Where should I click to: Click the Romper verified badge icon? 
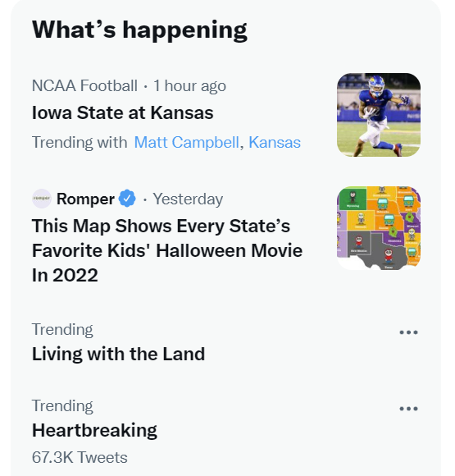127,199
